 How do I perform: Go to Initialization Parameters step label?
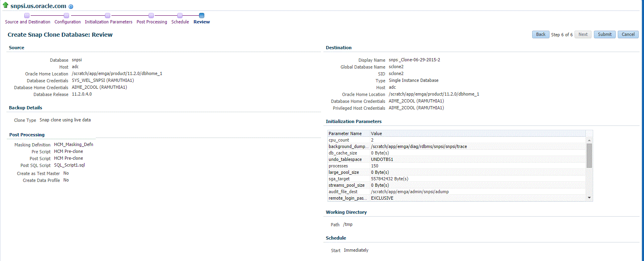(x=109, y=22)
